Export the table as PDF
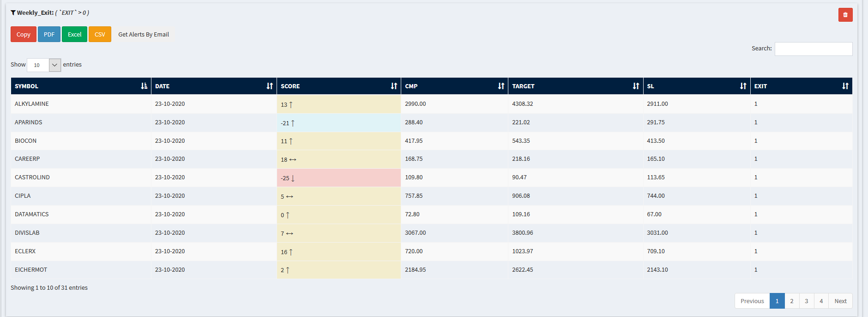 49,34
